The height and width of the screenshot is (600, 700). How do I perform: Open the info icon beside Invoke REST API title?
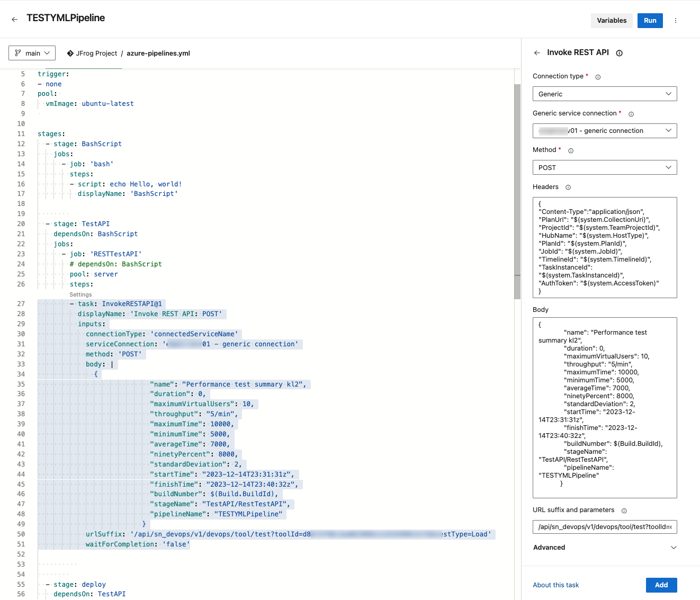[x=620, y=53]
